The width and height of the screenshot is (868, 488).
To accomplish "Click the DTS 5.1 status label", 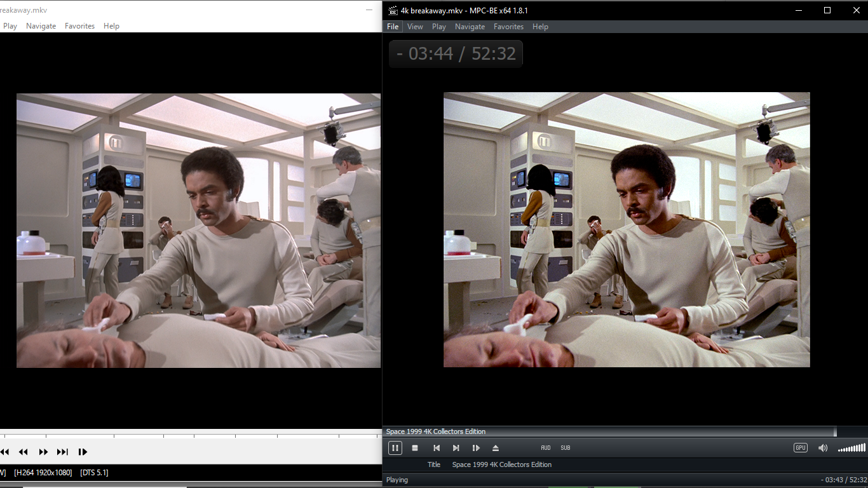I will 94,473.
